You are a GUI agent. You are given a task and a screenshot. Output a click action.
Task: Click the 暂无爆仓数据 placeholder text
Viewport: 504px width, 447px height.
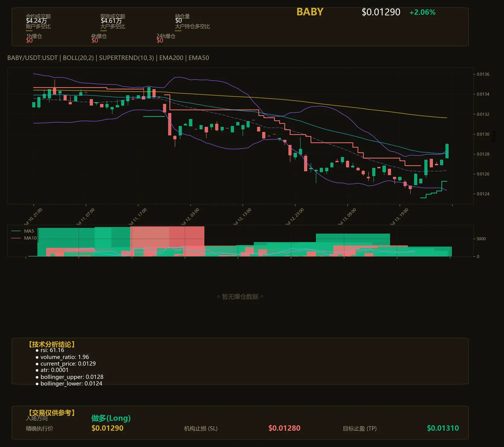(x=240, y=297)
